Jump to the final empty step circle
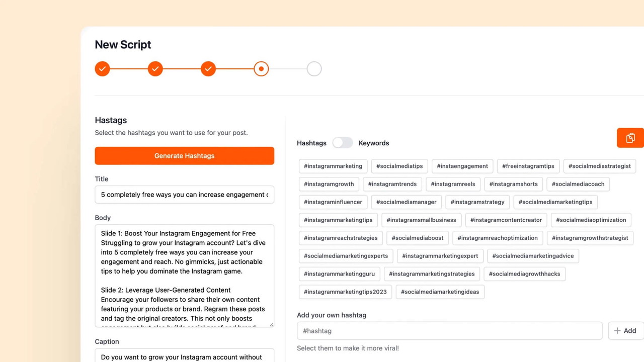The height and width of the screenshot is (362, 644). tap(314, 69)
